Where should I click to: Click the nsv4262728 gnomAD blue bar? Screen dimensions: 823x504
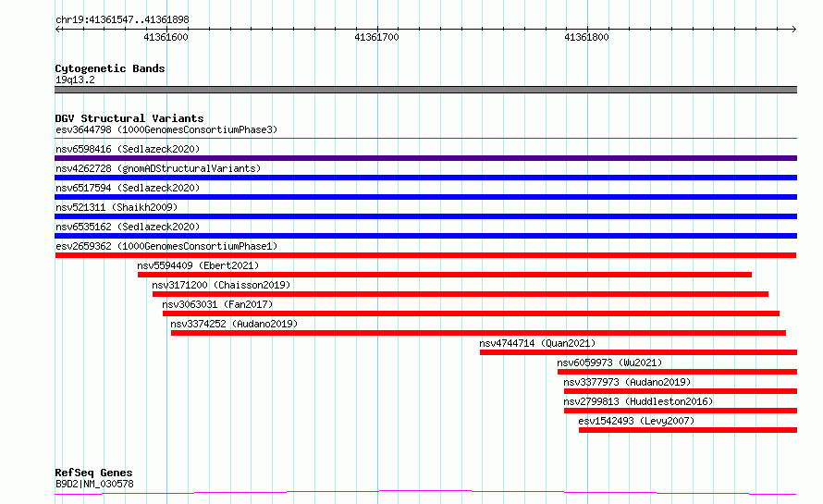425,178
